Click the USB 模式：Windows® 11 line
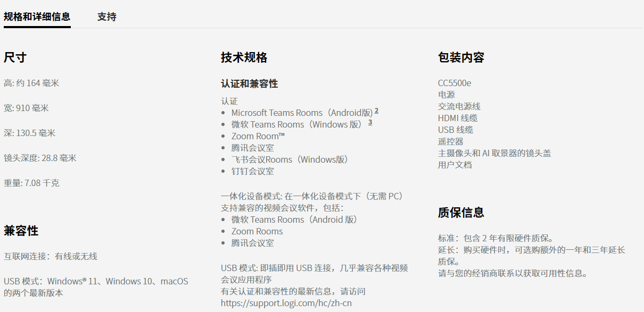 96,286
